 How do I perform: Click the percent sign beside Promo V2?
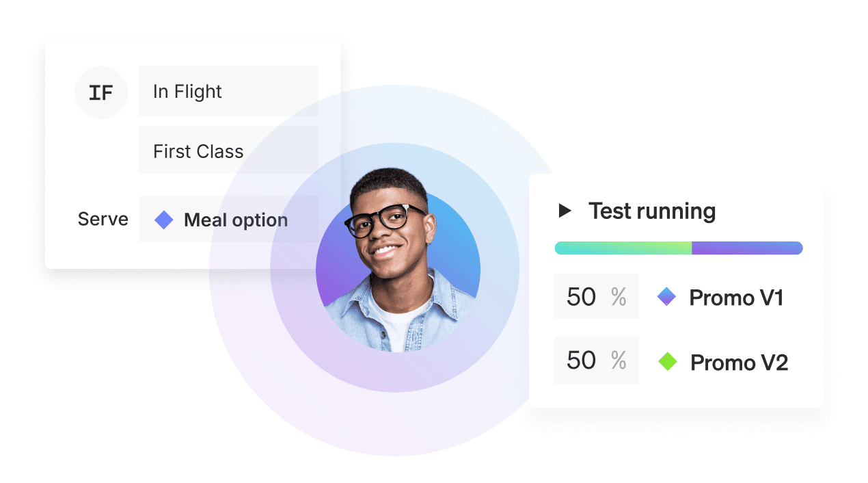(x=619, y=361)
